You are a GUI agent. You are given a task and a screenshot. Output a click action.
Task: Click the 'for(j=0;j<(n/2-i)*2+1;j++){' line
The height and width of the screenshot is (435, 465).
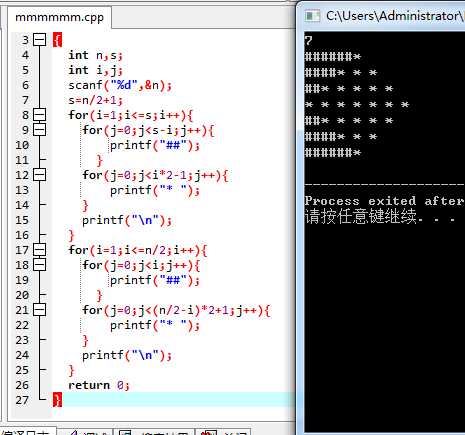[x=176, y=310]
